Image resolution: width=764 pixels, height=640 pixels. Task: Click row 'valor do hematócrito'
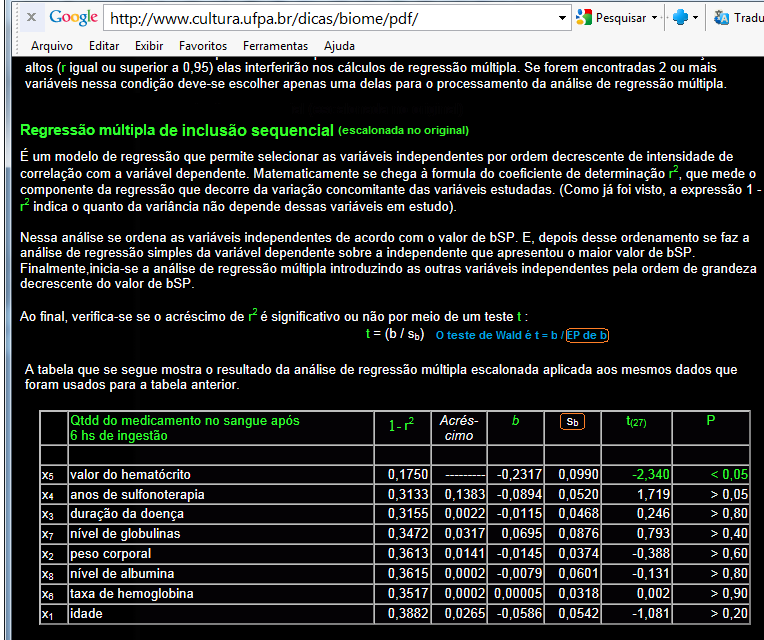395,474
